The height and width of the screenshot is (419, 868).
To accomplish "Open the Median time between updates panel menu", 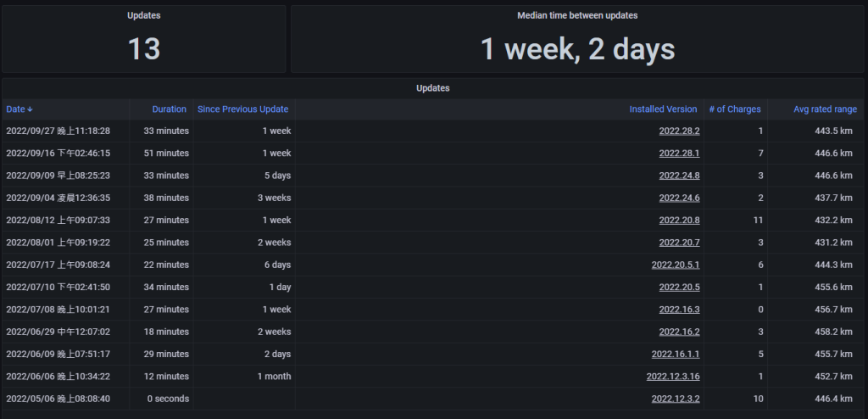I will (577, 15).
